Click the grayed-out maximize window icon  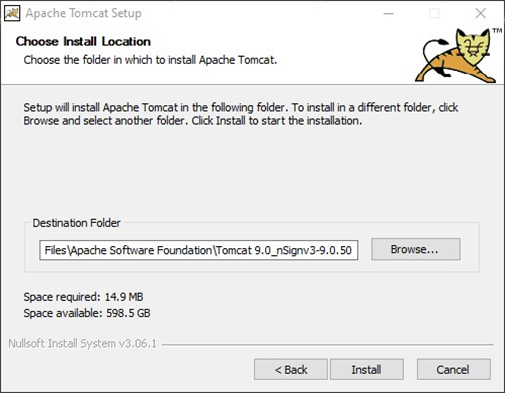pos(434,14)
